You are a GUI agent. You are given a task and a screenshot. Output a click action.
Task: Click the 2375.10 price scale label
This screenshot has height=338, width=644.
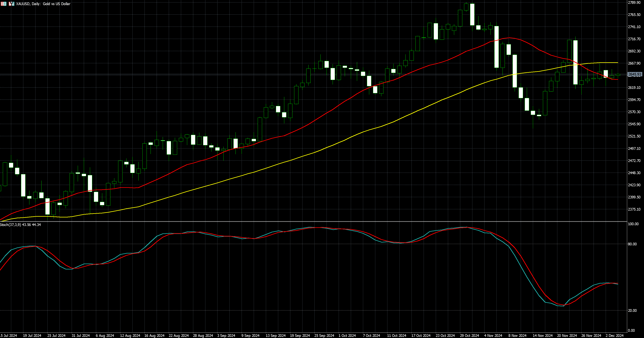(x=634, y=209)
